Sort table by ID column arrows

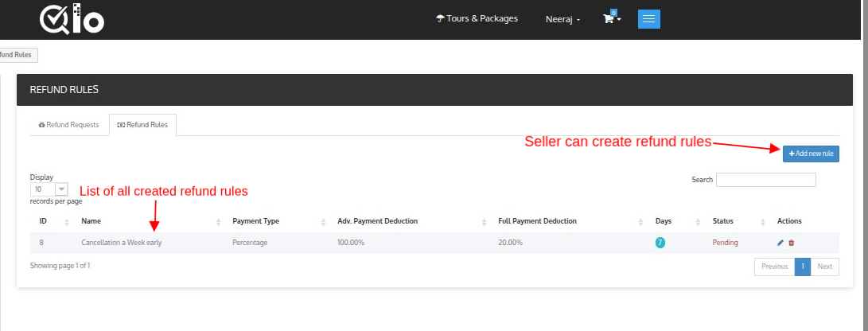[x=66, y=221]
